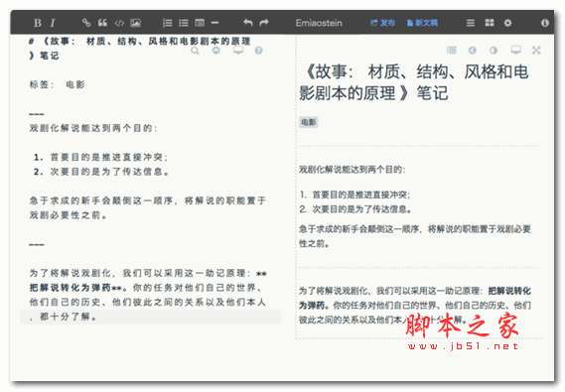Click bold preview text 把解说转化化为弹药
The image size is (565, 392).
[x=415, y=298]
